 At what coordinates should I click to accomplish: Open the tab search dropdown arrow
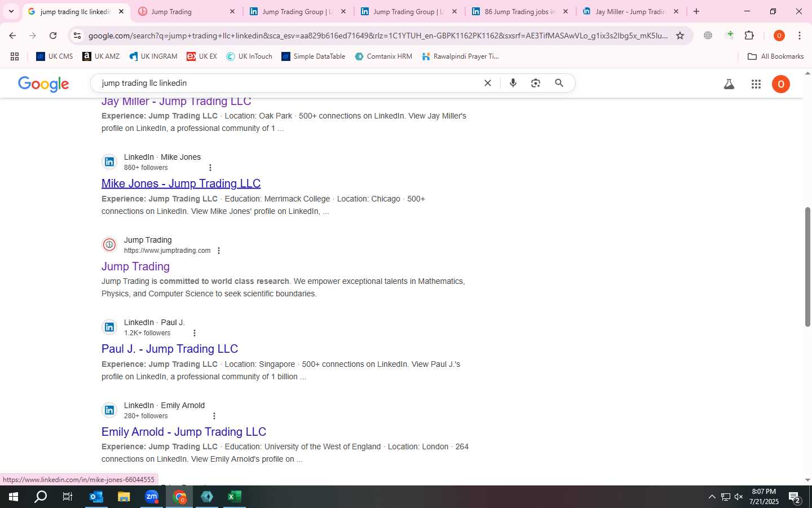[x=11, y=11]
